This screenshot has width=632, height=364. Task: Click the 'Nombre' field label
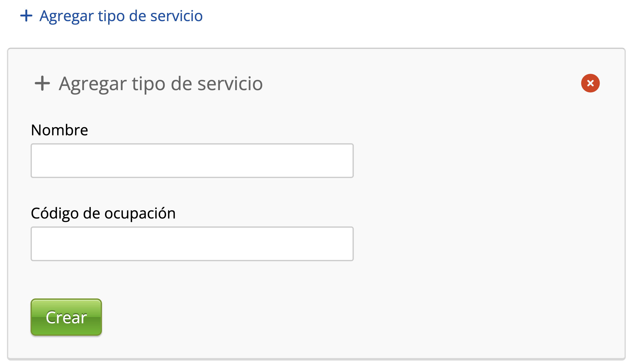[59, 130]
